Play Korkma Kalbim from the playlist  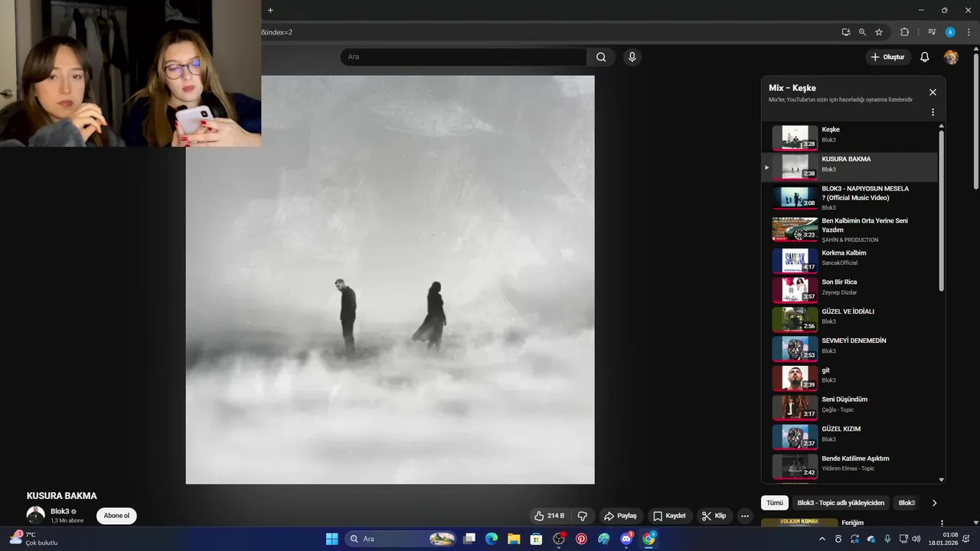[850, 260]
